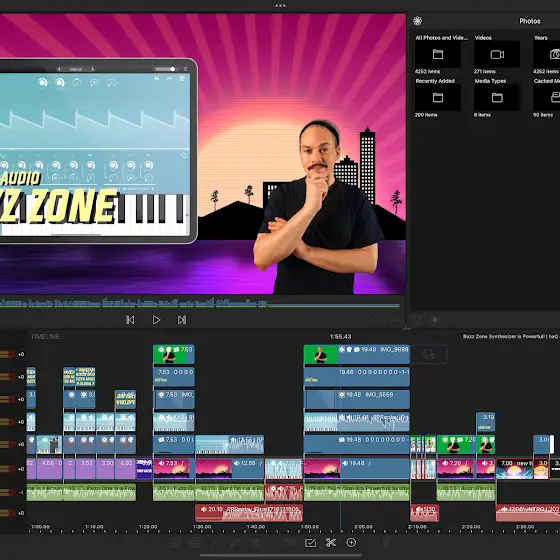The height and width of the screenshot is (560, 560).
Task: Select the 7.20 green-screen clip near 2:20
Action: coord(456,445)
